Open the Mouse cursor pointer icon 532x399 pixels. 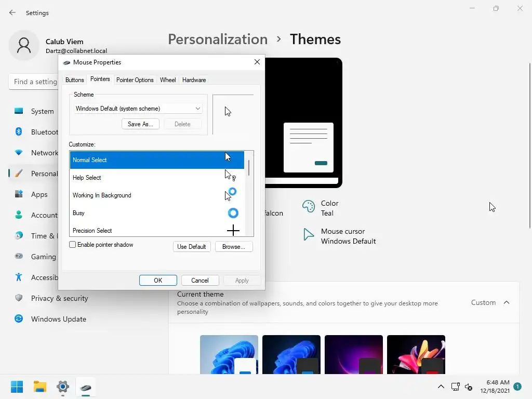[308, 234]
